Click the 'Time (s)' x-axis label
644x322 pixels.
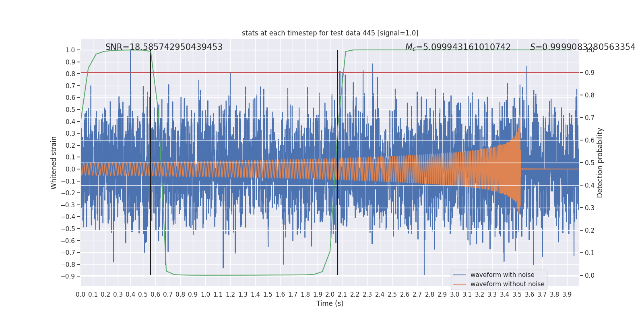pos(330,303)
